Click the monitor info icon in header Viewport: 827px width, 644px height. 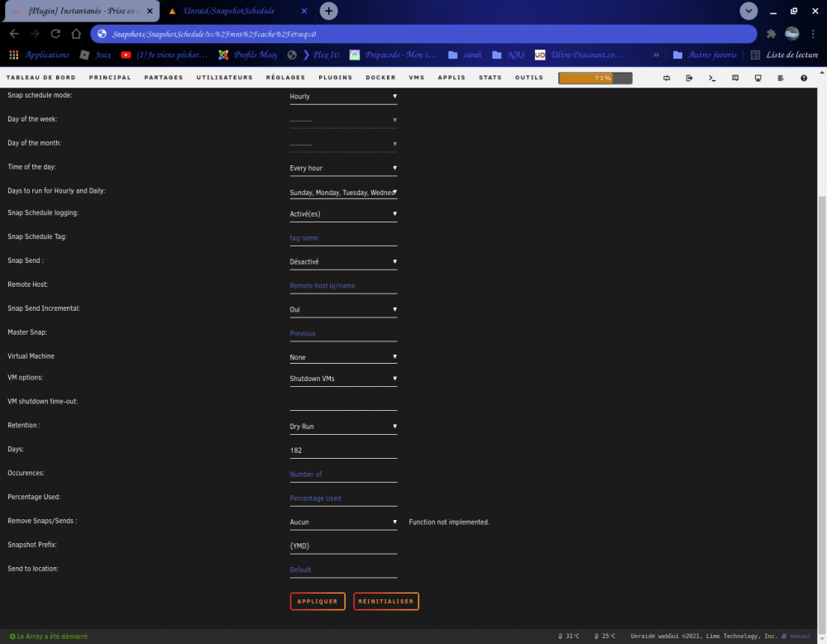758,78
